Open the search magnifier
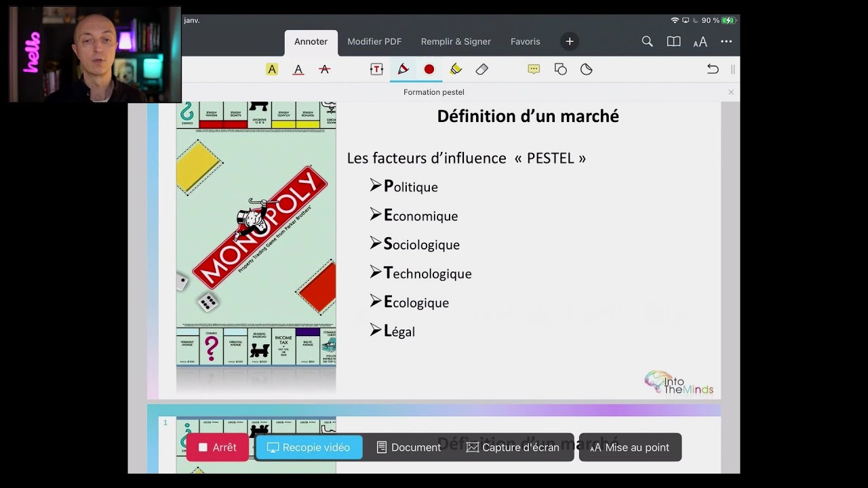 click(x=648, y=41)
